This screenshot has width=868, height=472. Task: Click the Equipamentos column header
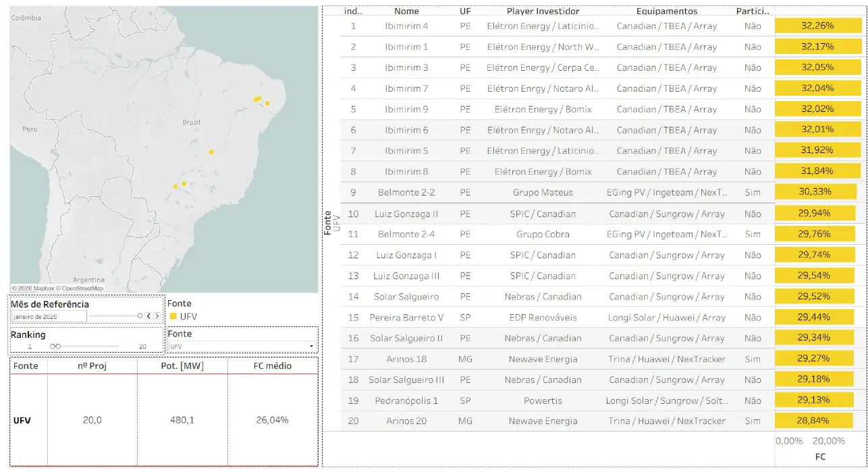[x=666, y=11]
